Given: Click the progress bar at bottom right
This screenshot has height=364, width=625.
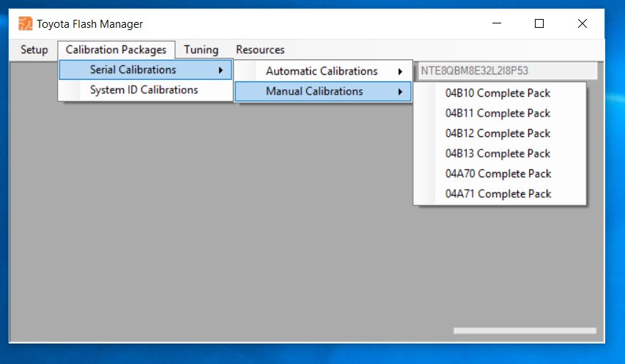Looking at the screenshot, I should (525, 330).
